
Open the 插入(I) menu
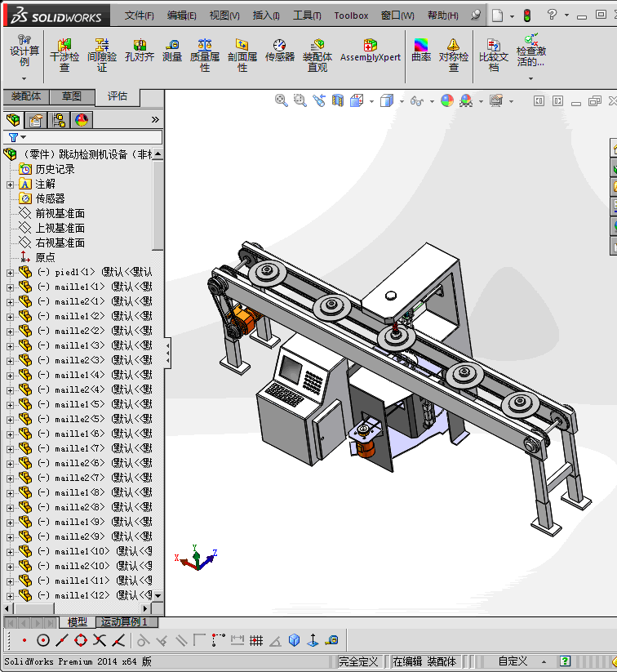pos(266,16)
